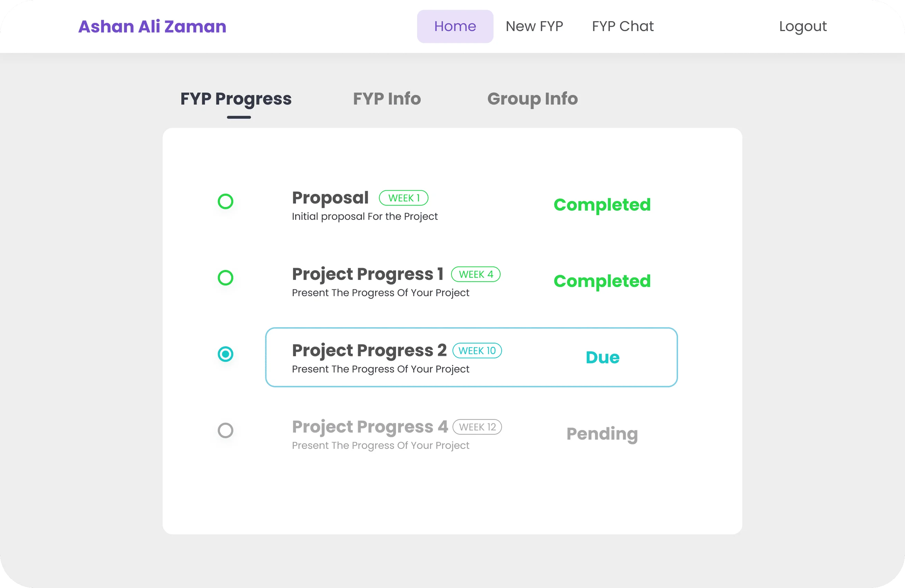This screenshot has width=905, height=588.
Task: Click the WEEK 4 badge on Project Progress 1
Action: coord(476,274)
